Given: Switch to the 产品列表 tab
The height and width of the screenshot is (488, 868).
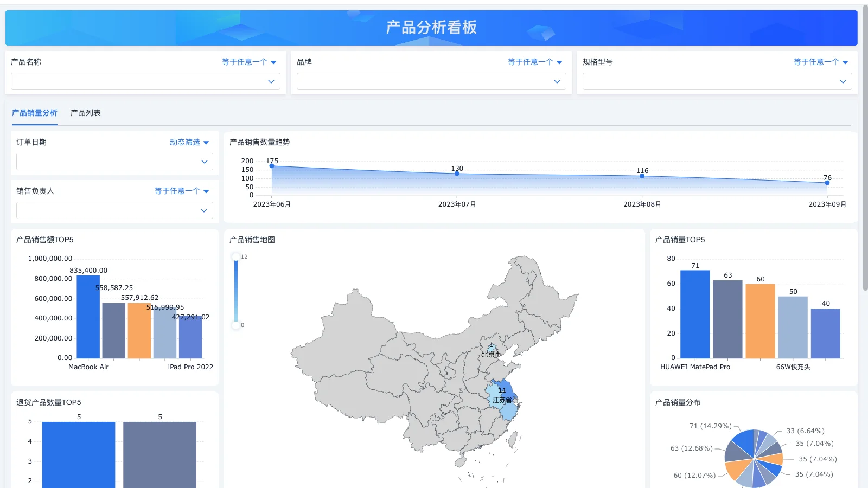Looking at the screenshot, I should pos(85,113).
